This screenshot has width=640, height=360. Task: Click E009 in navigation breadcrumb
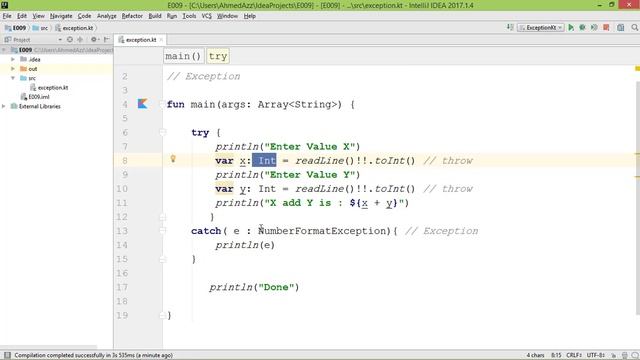point(16,28)
